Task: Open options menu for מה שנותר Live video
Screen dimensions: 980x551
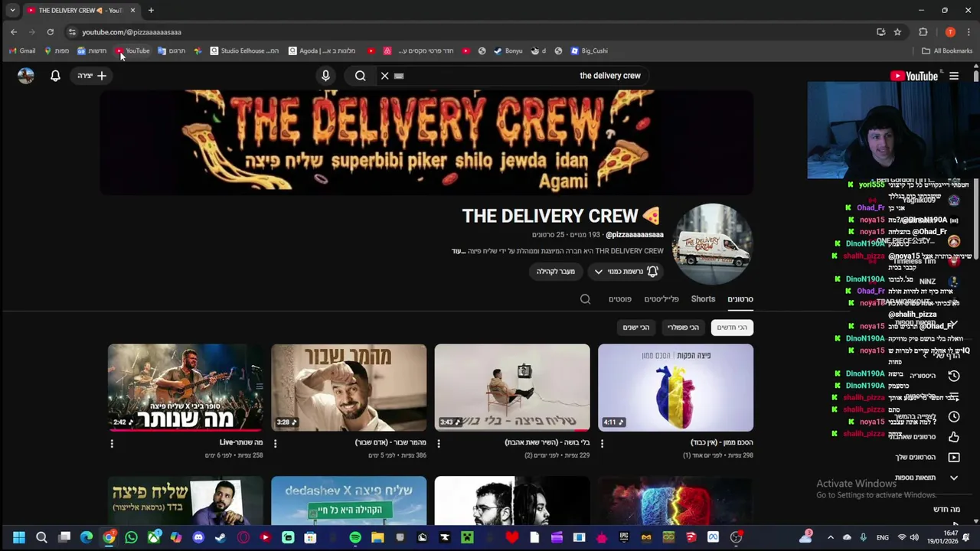Action: (112, 443)
